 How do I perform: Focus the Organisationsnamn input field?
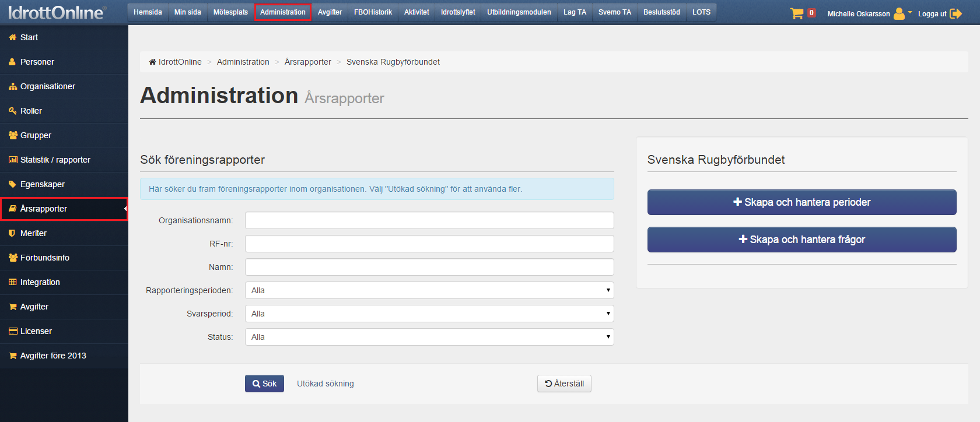coord(429,220)
